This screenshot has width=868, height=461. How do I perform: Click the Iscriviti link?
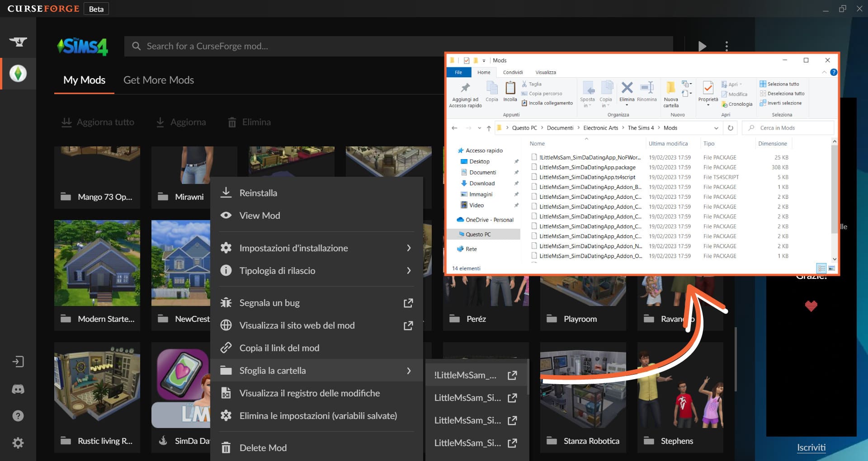[x=811, y=447]
